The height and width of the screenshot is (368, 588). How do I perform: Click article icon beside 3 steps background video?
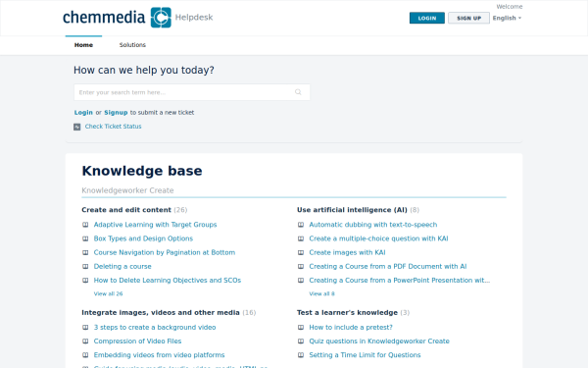click(x=85, y=327)
